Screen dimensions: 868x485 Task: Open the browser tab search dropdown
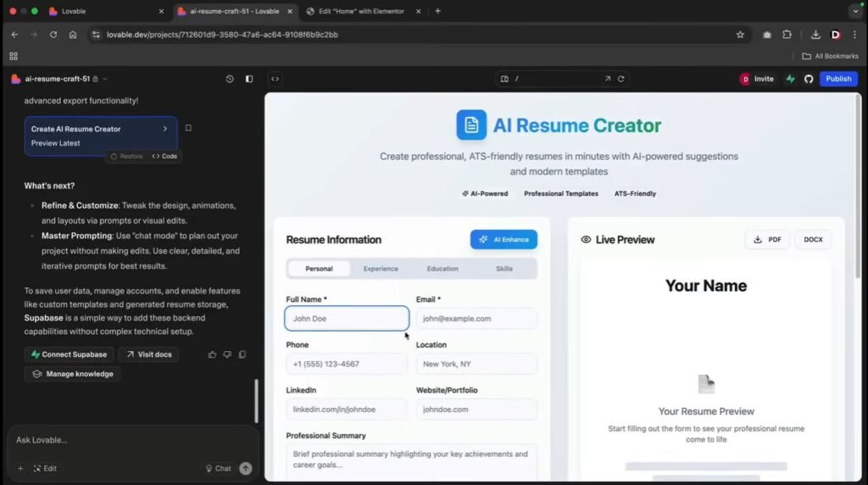click(x=855, y=11)
